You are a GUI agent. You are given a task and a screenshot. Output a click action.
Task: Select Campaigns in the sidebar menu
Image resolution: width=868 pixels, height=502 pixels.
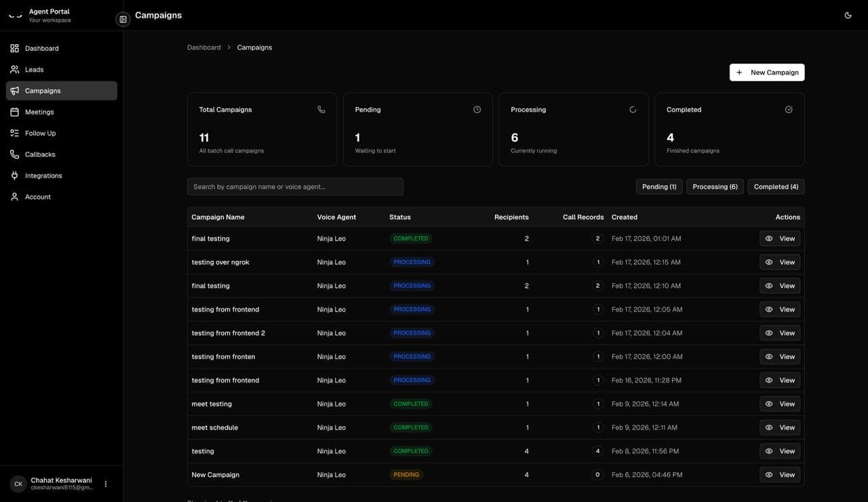(x=43, y=90)
